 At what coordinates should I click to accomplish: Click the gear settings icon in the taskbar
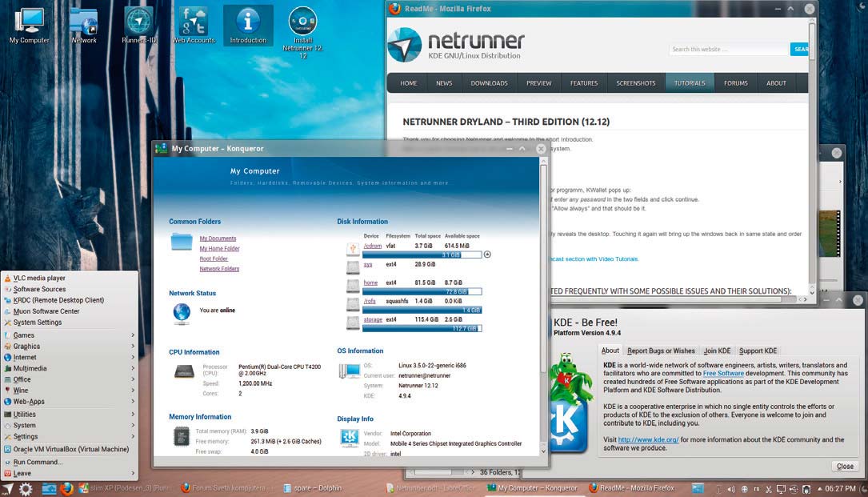pos(26,489)
